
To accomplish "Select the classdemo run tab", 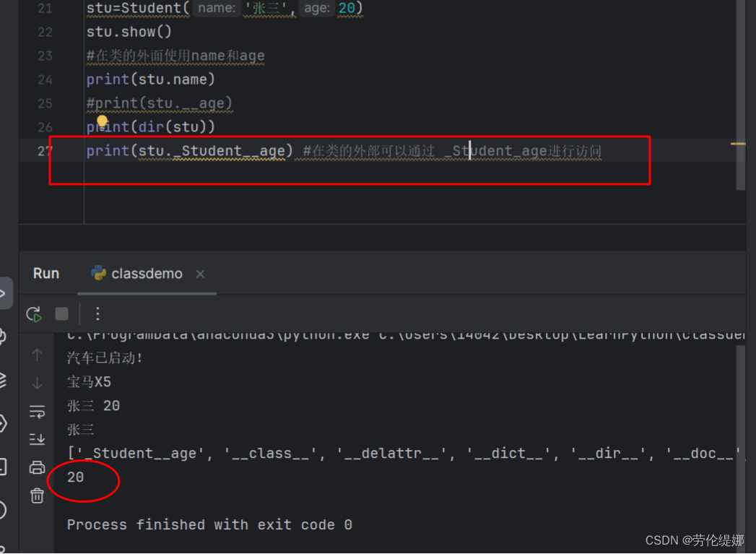I will pyautogui.click(x=147, y=274).
